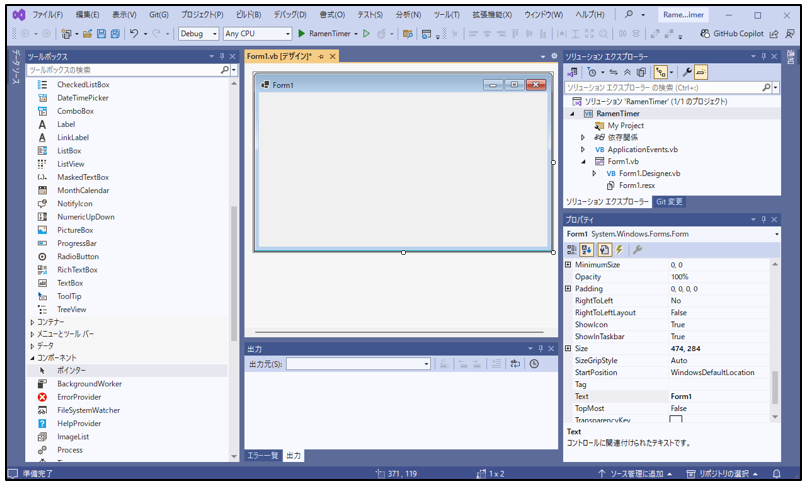Expand the Size property in Properties
806x483 pixels.
pos(569,348)
